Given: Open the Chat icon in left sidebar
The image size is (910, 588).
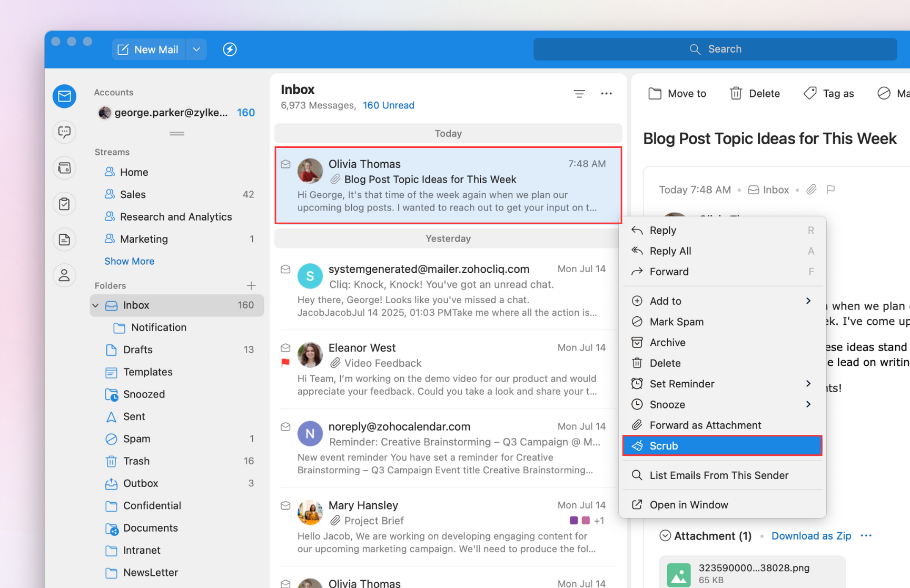Looking at the screenshot, I should 64,132.
